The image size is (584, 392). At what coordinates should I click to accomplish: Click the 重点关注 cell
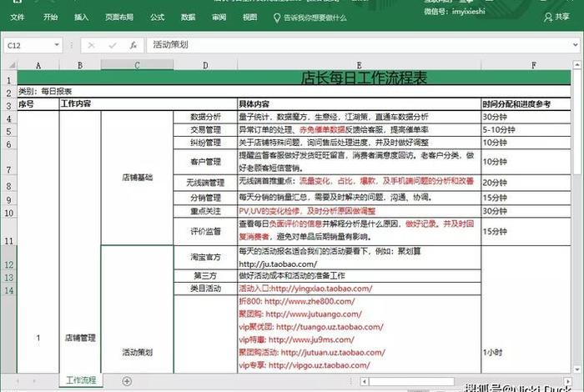[x=205, y=211]
